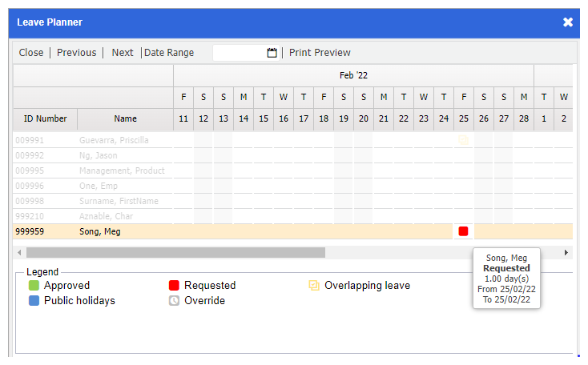
Task: Open Print Preview
Action: coord(320,53)
